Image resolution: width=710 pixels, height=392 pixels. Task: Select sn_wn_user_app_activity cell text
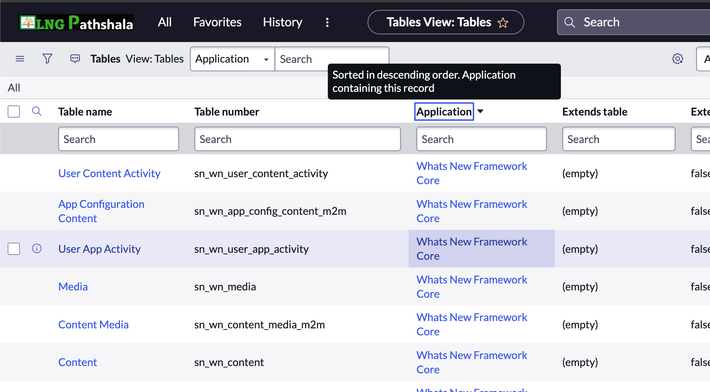pos(251,249)
